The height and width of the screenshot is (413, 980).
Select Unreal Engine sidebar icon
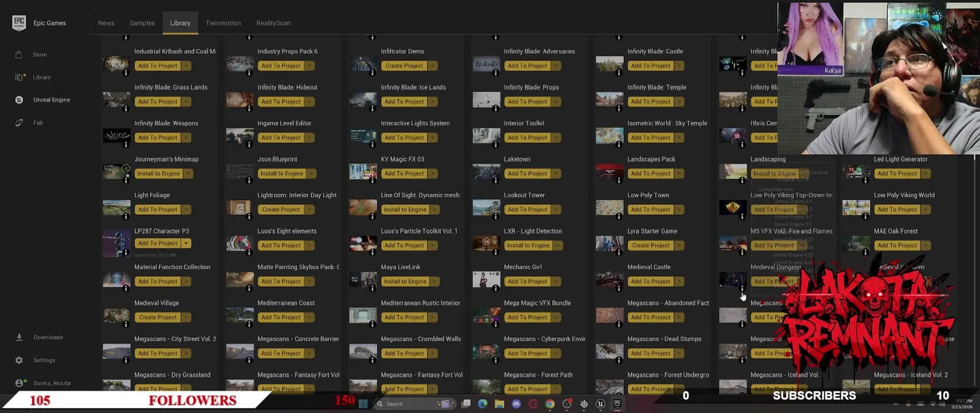[19, 100]
